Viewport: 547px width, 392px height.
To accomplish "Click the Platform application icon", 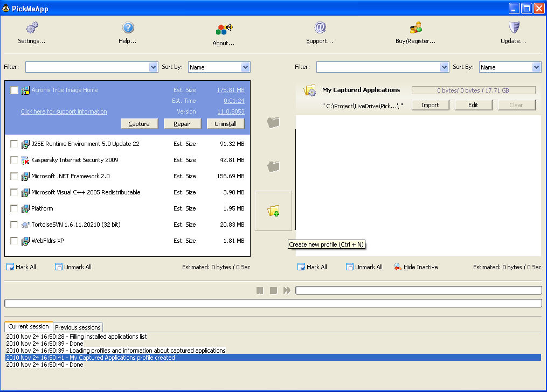I will 25,209.
